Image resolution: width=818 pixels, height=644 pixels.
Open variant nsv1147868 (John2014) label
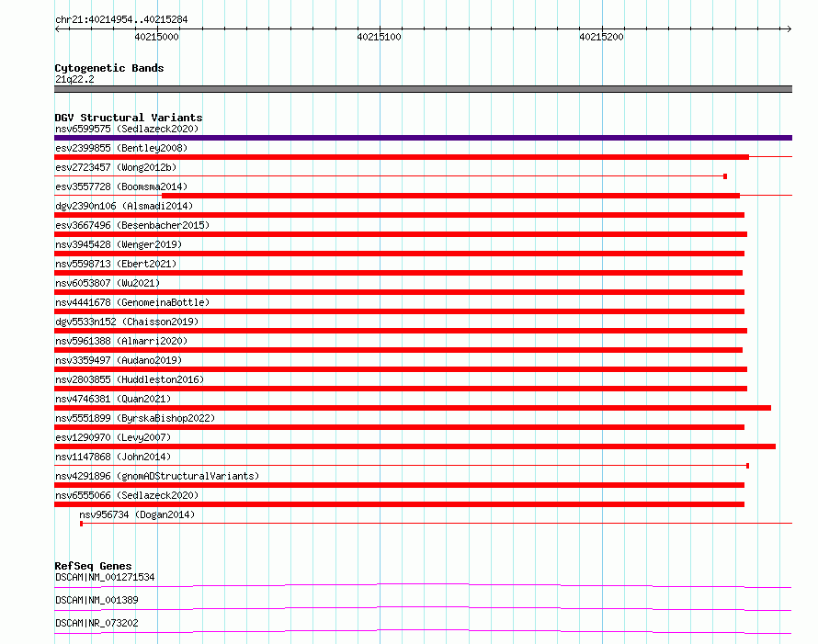(x=113, y=457)
